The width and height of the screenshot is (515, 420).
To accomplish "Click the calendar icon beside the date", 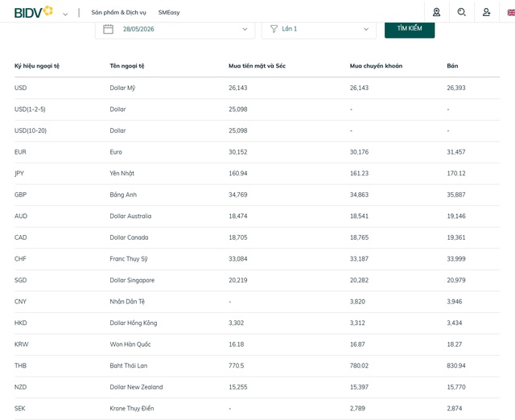I will 108,29.
